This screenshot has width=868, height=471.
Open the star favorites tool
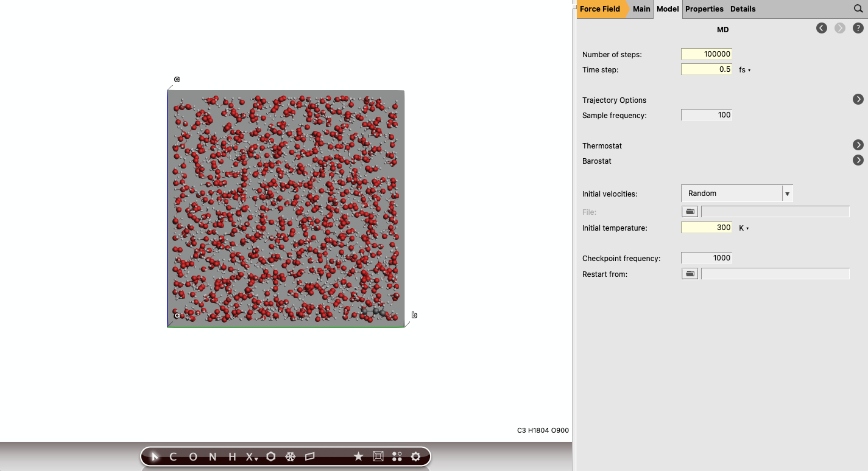(358, 456)
